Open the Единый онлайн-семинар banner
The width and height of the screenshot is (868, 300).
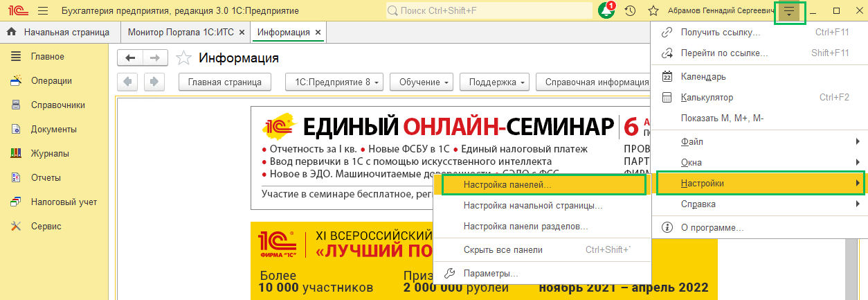point(450,158)
